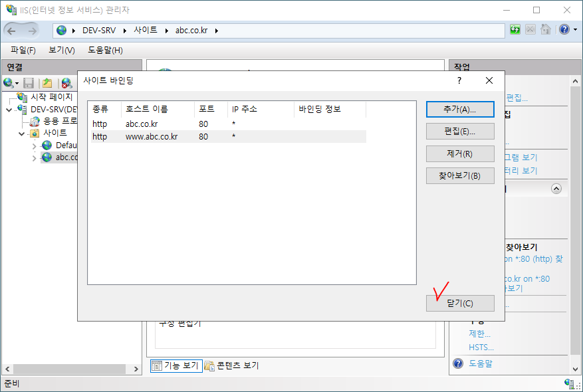Click the 제거(R) button

tap(460, 153)
